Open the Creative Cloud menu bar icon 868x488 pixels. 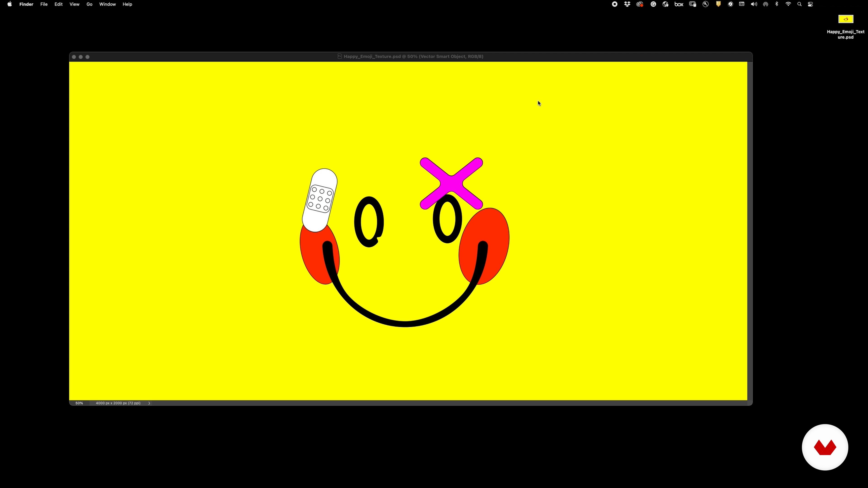click(x=640, y=4)
